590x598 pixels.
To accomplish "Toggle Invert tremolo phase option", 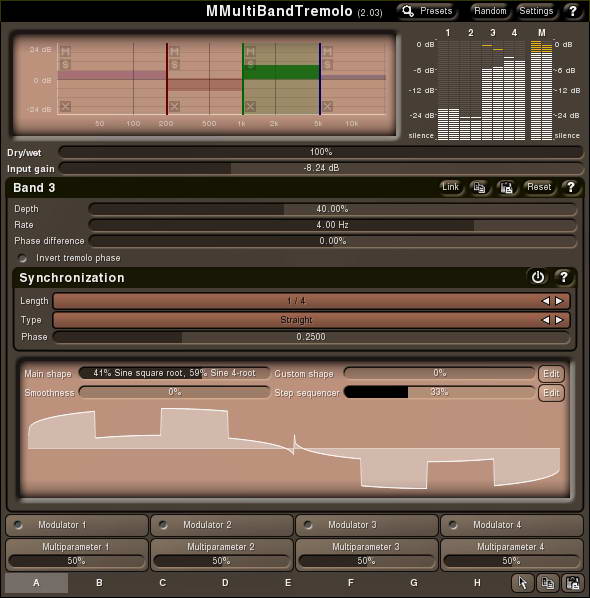I will click(23, 258).
